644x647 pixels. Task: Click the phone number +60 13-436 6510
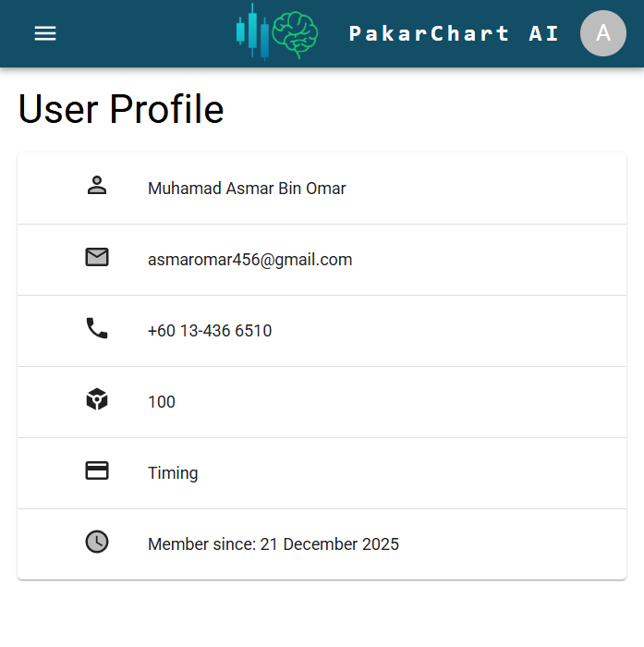point(210,331)
